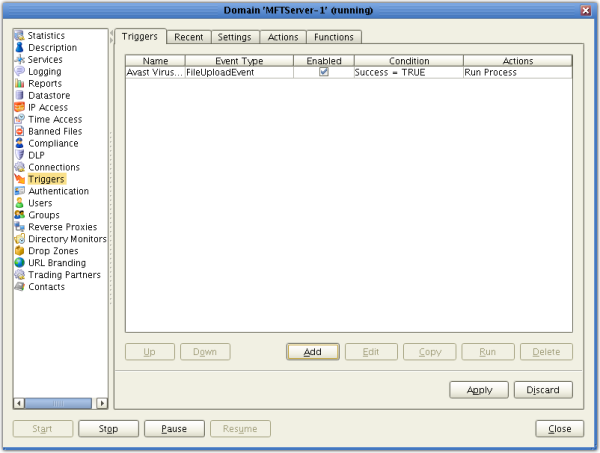This screenshot has width=600, height=453.
Task: Click the Groups people icon
Action: point(19,215)
